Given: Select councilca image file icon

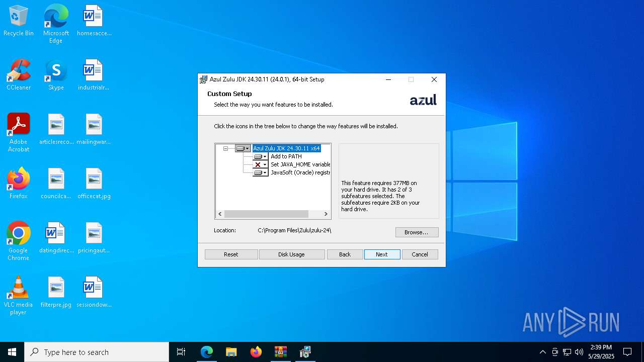Looking at the screenshot, I should tap(56, 184).
